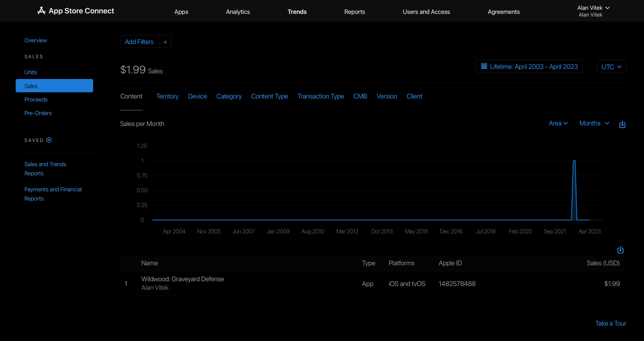This screenshot has height=341, width=644.
Task: Switch to the Content Type tab
Action: coord(270,96)
